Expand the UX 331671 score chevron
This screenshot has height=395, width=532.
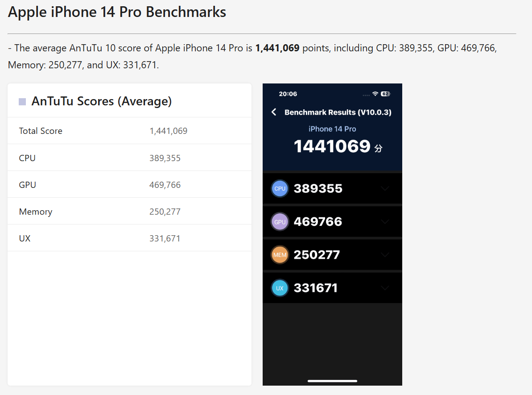point(385,288)
